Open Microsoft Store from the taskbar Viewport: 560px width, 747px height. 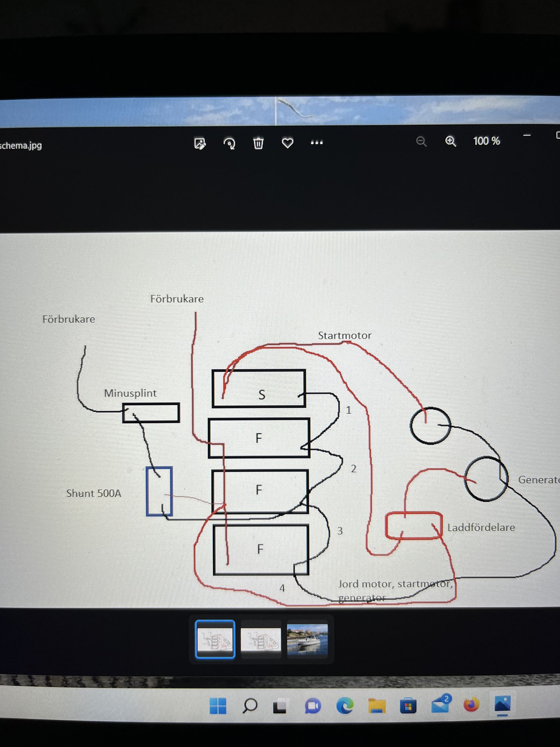(408, 706)
